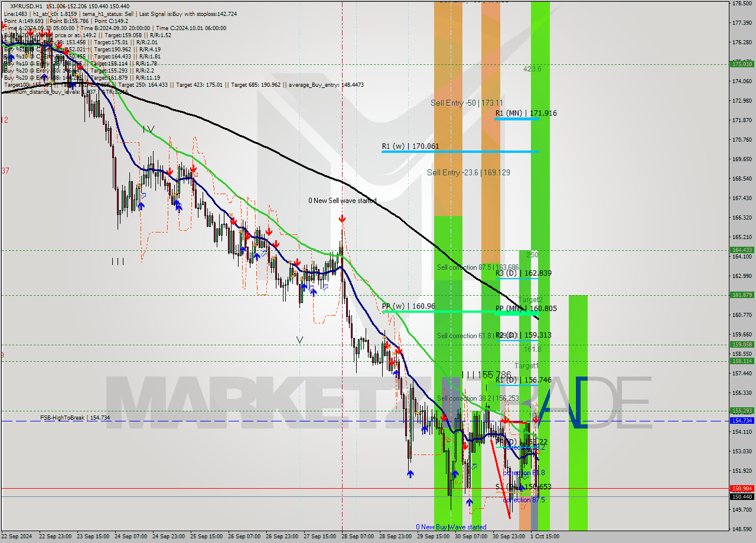Click the blue 'correction 87.5' label

524,500
